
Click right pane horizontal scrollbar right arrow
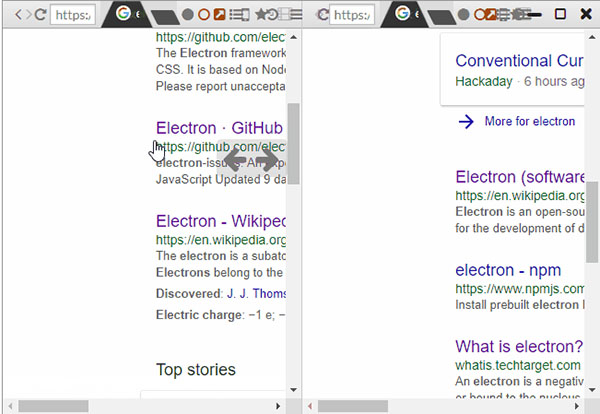(577, 406)
